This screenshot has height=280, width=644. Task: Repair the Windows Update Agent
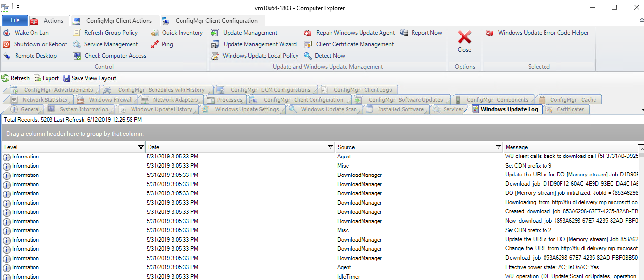(x=355, y=32)
